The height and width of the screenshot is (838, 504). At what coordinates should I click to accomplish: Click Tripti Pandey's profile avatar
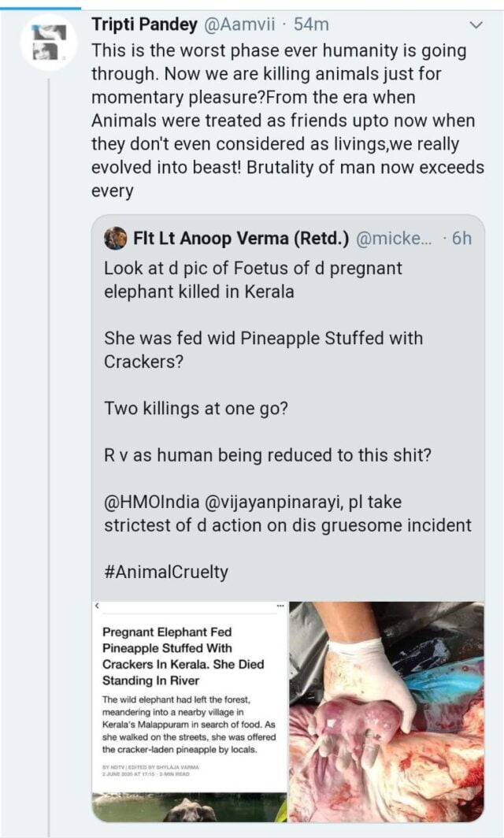coord(48,43)
